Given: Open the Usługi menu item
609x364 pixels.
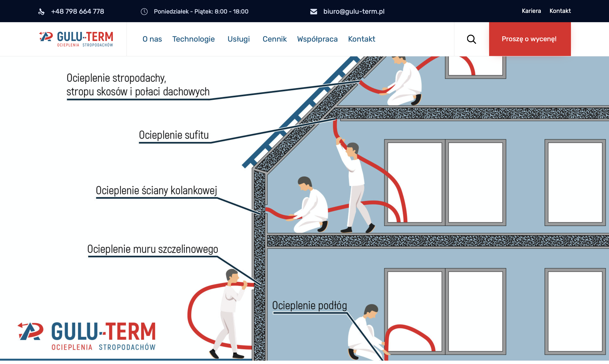Looking at the screenshot, I should [x=238, y=39].
